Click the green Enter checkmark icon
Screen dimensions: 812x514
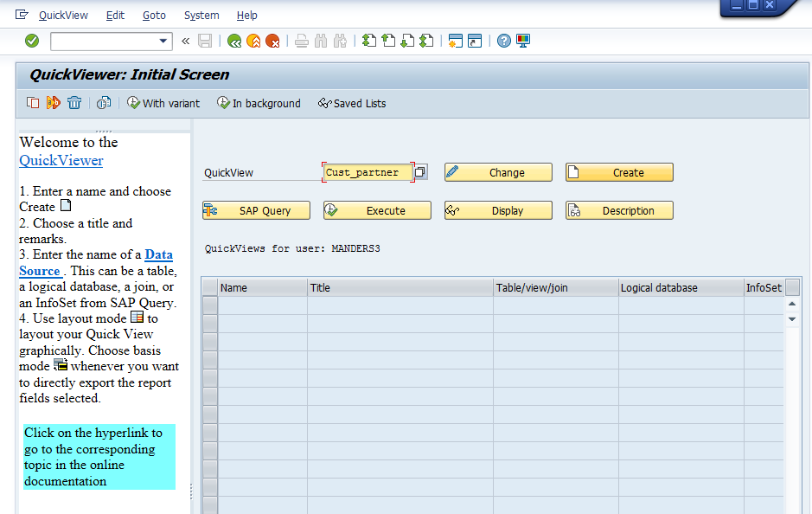click(x=32, y=41)
